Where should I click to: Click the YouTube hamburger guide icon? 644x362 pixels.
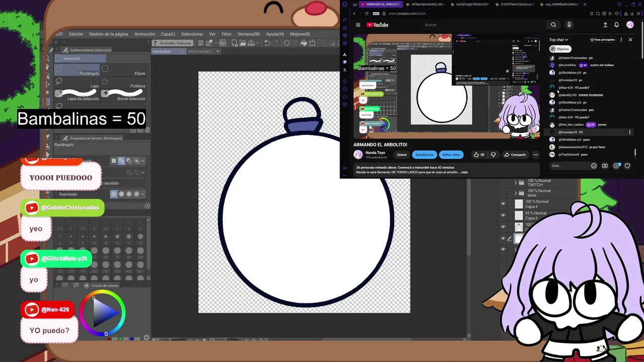[x=358, y=25]
